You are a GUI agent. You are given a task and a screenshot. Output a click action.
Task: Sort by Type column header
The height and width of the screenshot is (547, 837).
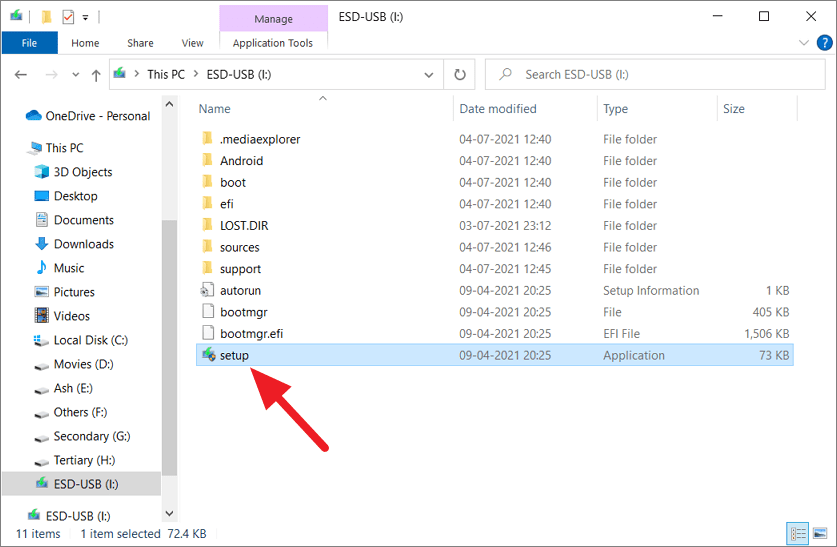click(x=615, y=109)
